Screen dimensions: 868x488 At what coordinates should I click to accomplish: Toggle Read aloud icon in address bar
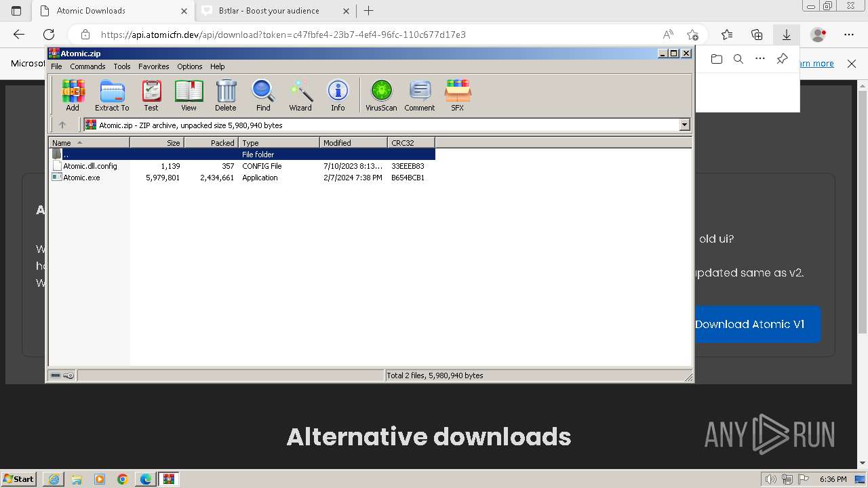point(668,35)
